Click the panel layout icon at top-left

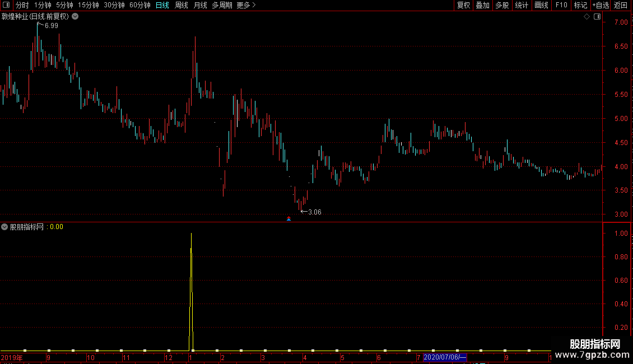click(6, 5)
